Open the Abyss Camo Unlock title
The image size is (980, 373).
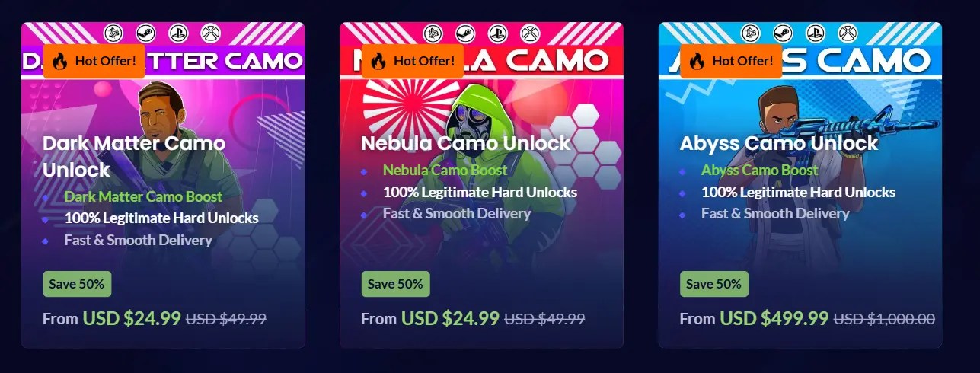779,143
